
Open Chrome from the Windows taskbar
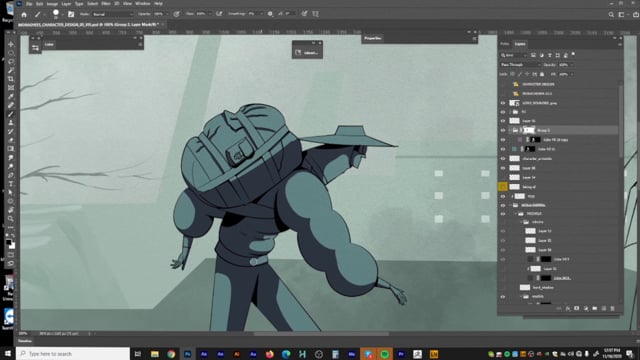(171, 354)
